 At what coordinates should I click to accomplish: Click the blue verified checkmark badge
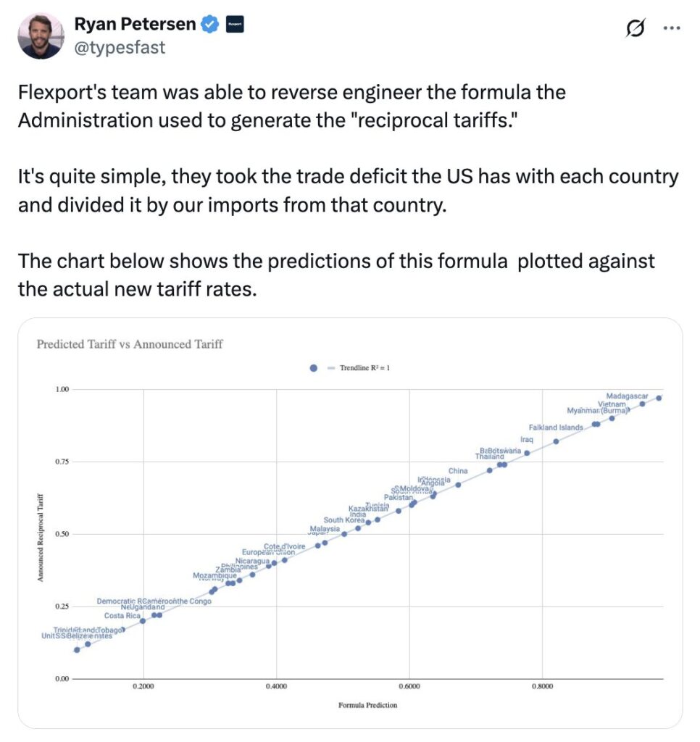coord(209,25)
